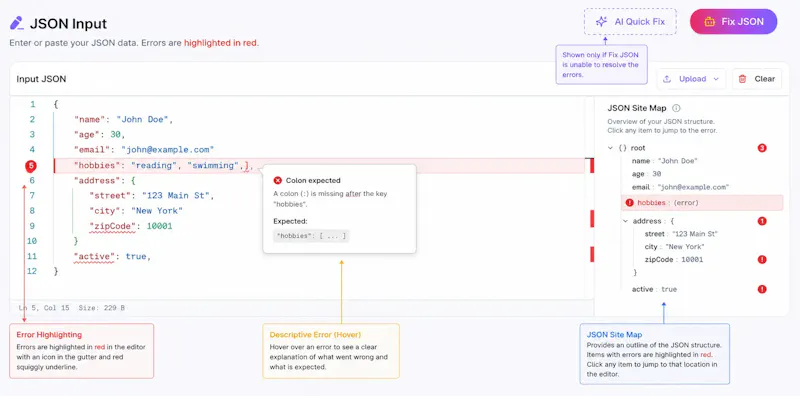Click the sparkle icon on AI Quick Fix
Screen dimensions: 800x396
coord(602,21)
